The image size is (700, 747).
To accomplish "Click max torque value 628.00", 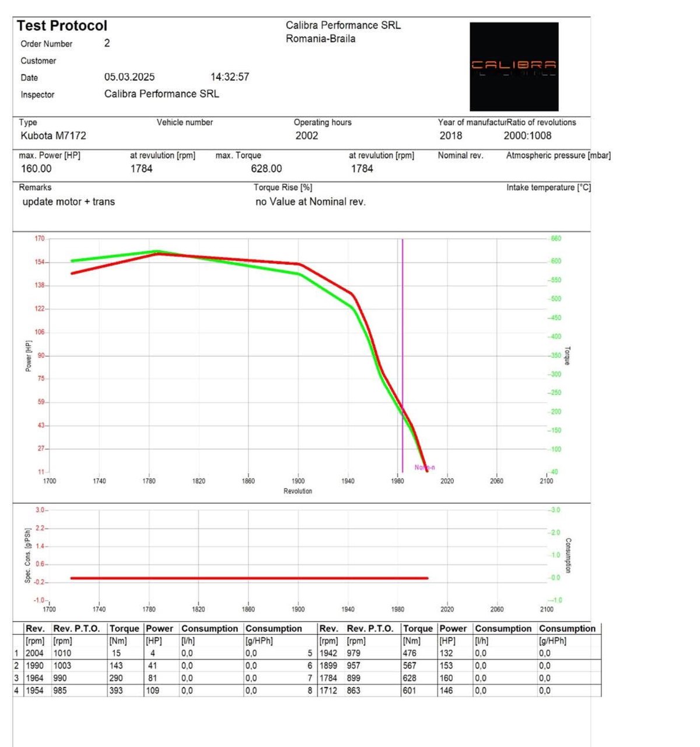I will tap(267, 169).
